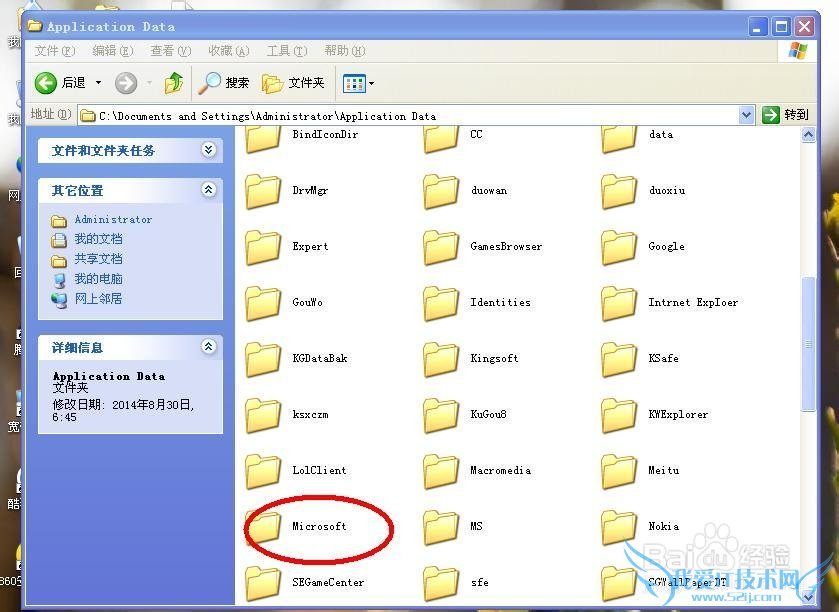The image size is (839, 612).
Task: Open the 收藏(A) menu
Action: pyautogui.click(x=228, y=51)
